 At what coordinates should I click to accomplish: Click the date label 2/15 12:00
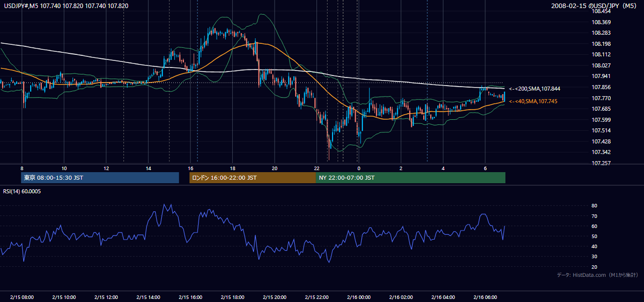[106, 297]
